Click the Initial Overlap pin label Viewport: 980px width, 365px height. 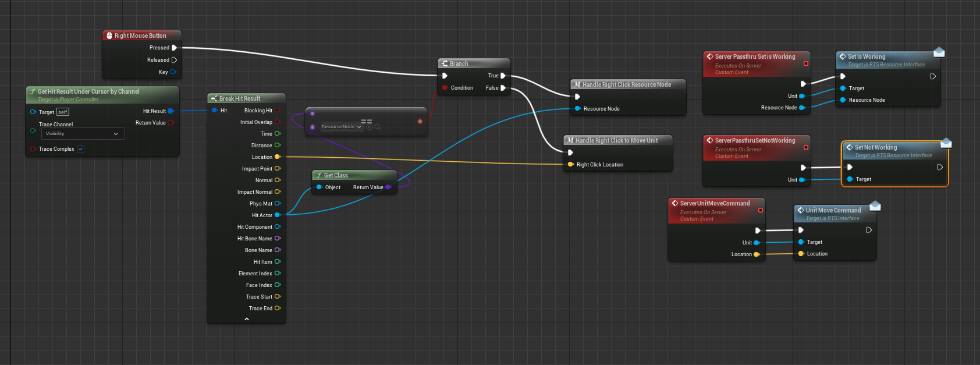pos(256,122)
